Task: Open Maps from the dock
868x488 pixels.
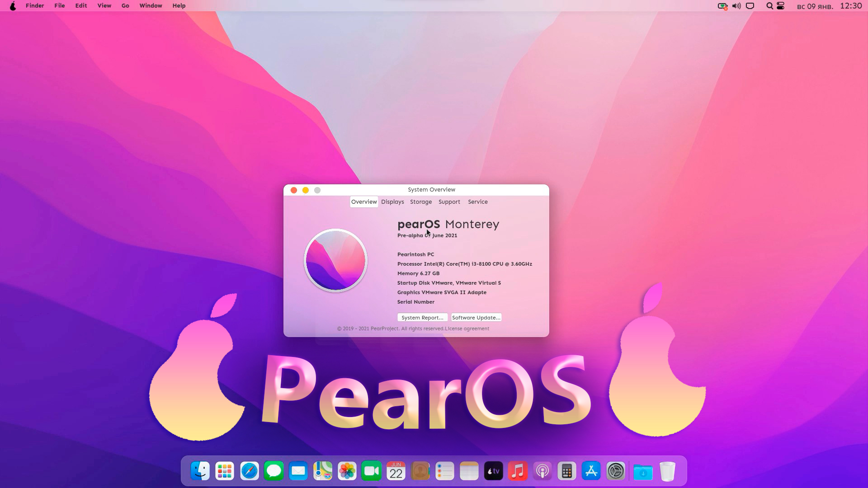Action: tap(322, 471)
